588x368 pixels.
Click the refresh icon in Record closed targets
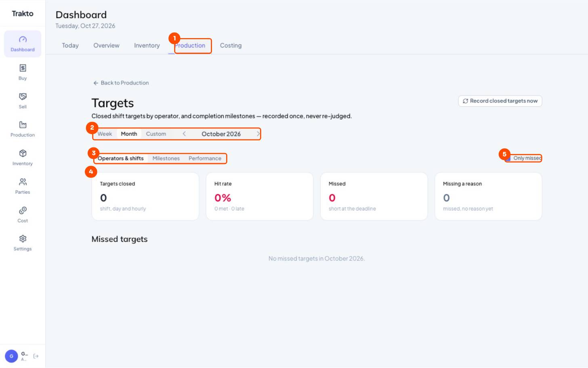click(x=465, y=101)
